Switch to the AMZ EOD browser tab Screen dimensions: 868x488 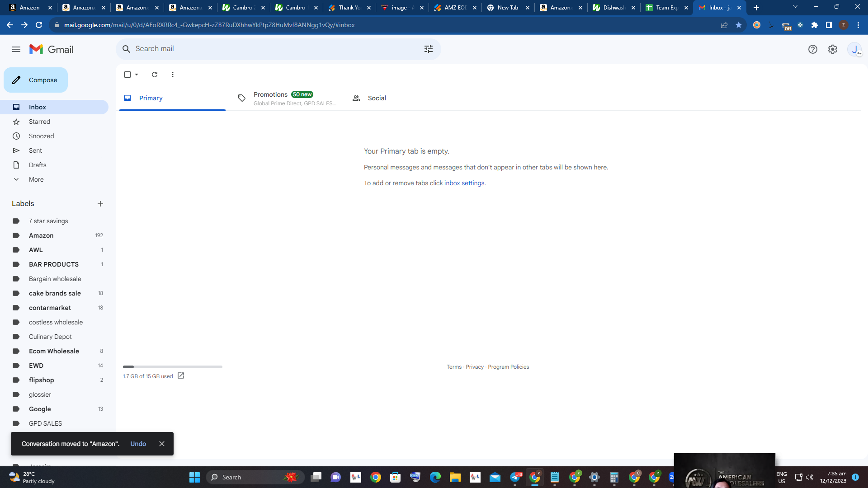[455, 8]
